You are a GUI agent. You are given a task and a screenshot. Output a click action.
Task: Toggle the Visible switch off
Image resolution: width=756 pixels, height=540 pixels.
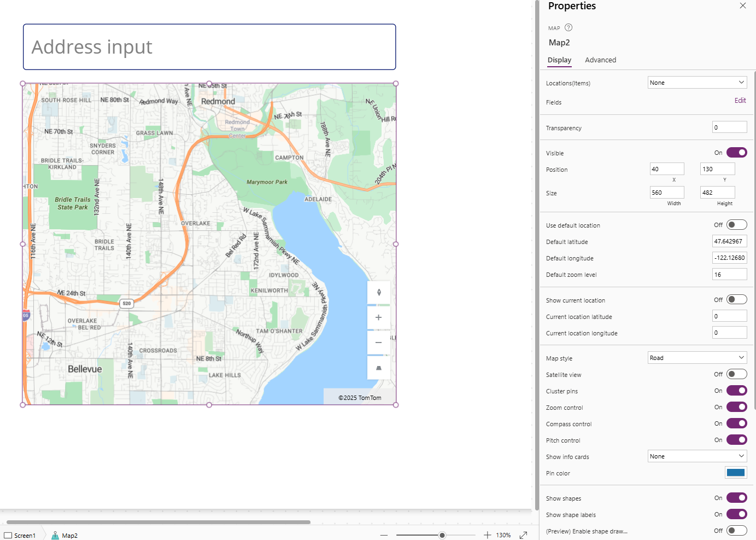click(x=736, y=153)
